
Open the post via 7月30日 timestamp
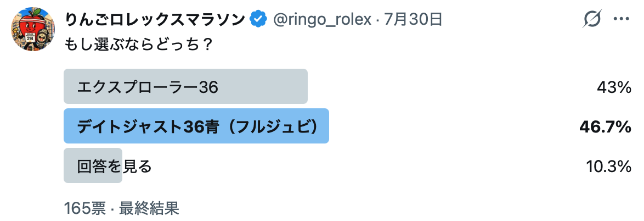[x=413, y=19]
